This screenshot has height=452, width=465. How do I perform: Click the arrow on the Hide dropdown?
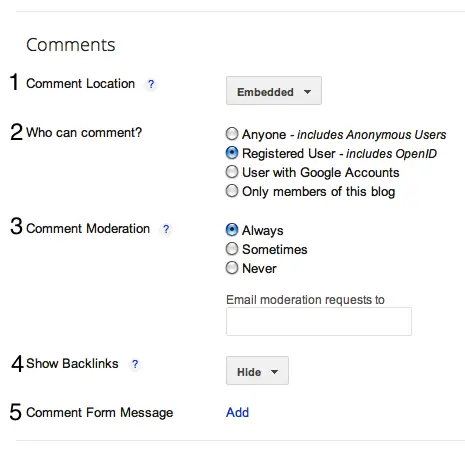click(274, 372)
